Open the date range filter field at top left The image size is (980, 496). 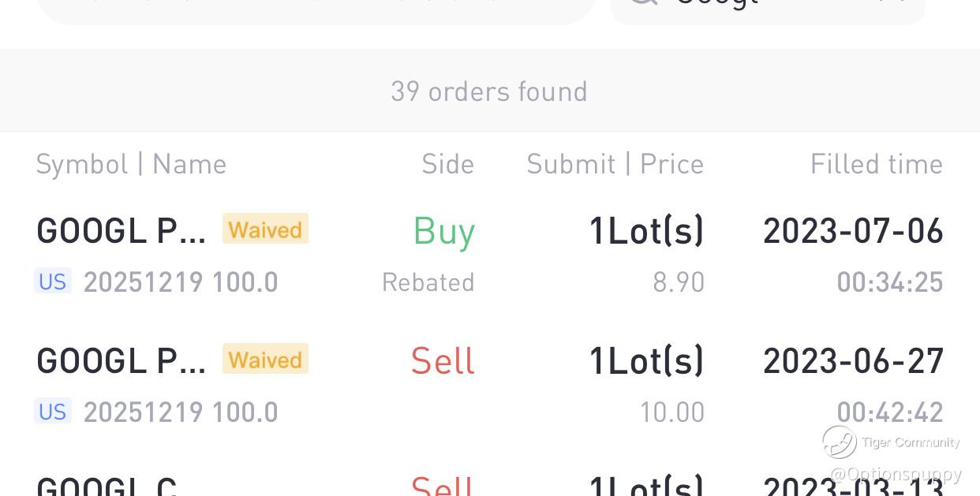[316, 6]
